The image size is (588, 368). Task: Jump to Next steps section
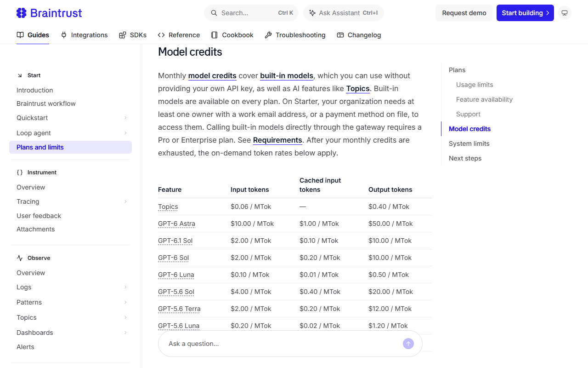tap(465, 158)
